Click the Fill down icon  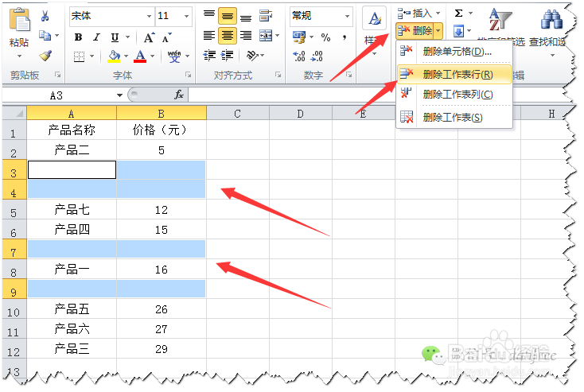click(x=458, y=31)
